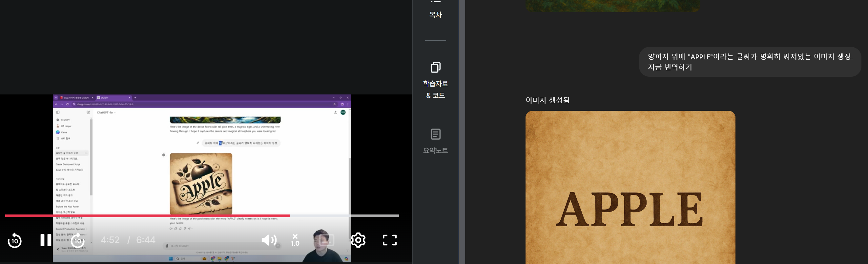Open the 목차 tab
This screenshot has height=264, width=868.
(x=435, y=10)
